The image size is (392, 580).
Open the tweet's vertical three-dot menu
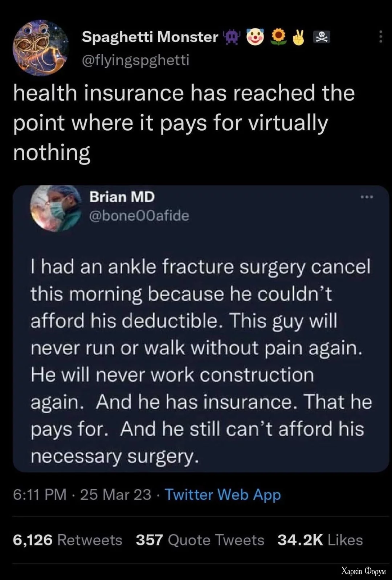tap(380, 37)
